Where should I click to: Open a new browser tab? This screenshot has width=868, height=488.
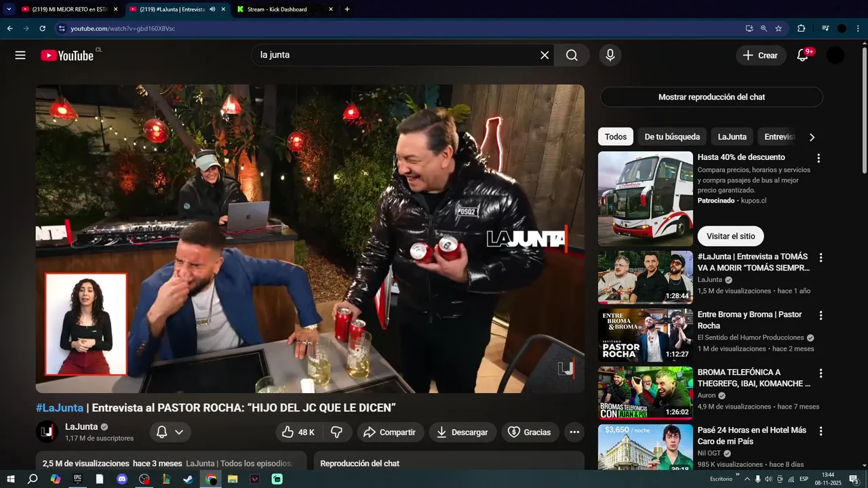click(x=347, y=9)
